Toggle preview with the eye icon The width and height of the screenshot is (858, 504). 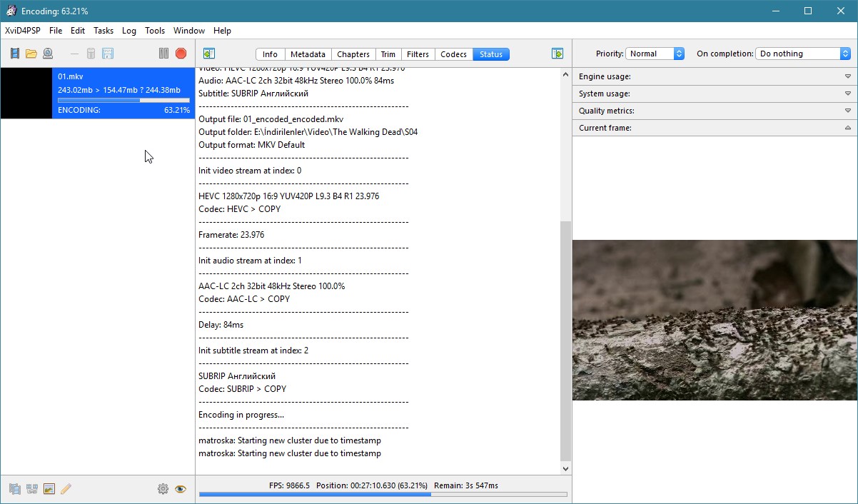click(x=180, y=489)
